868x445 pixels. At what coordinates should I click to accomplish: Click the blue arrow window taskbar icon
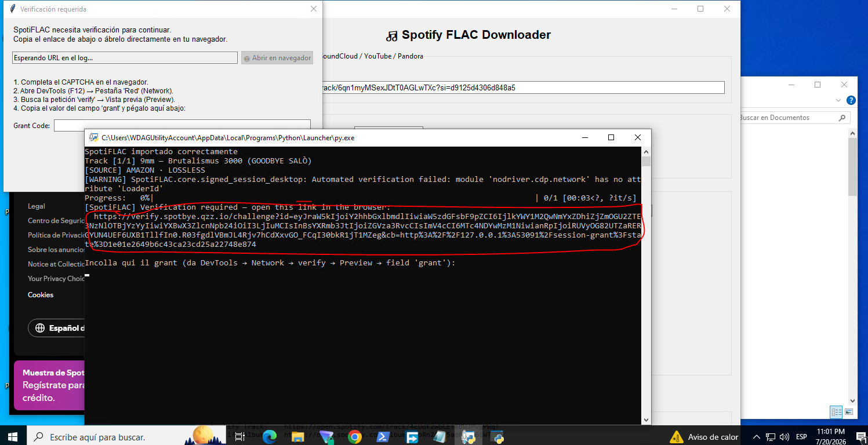(x=412, y=437)
